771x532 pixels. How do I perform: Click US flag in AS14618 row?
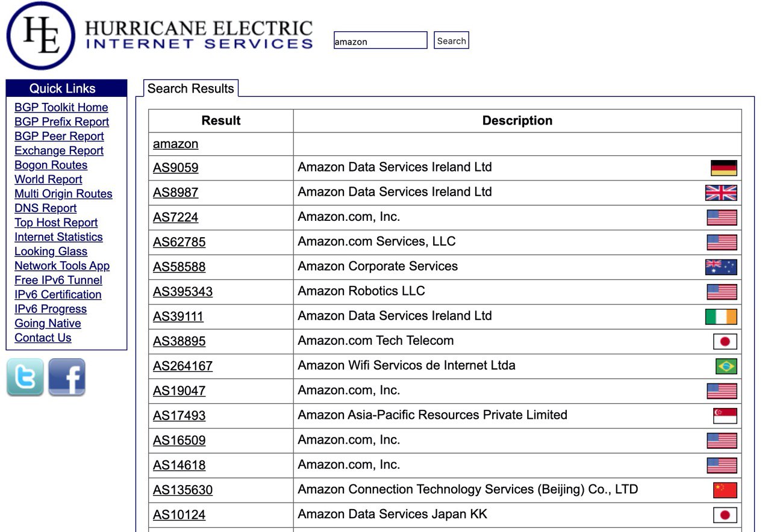(x=722, y=465)
